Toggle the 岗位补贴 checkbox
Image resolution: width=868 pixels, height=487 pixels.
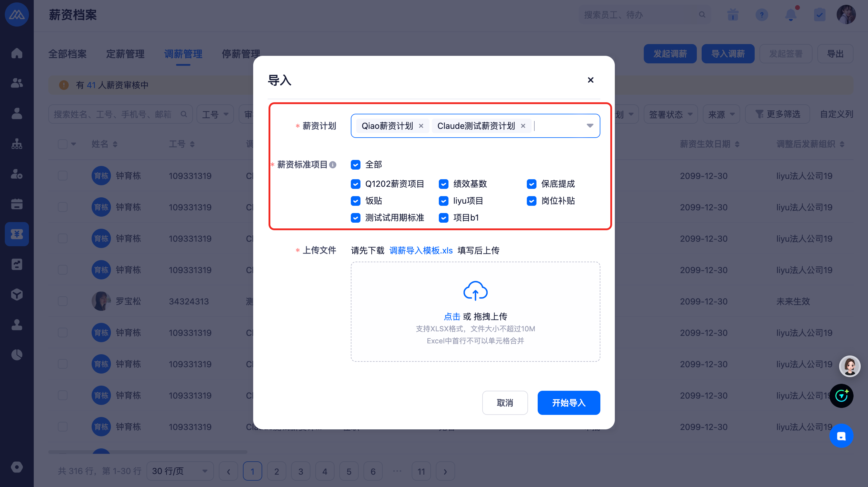(x=531, y=201)
